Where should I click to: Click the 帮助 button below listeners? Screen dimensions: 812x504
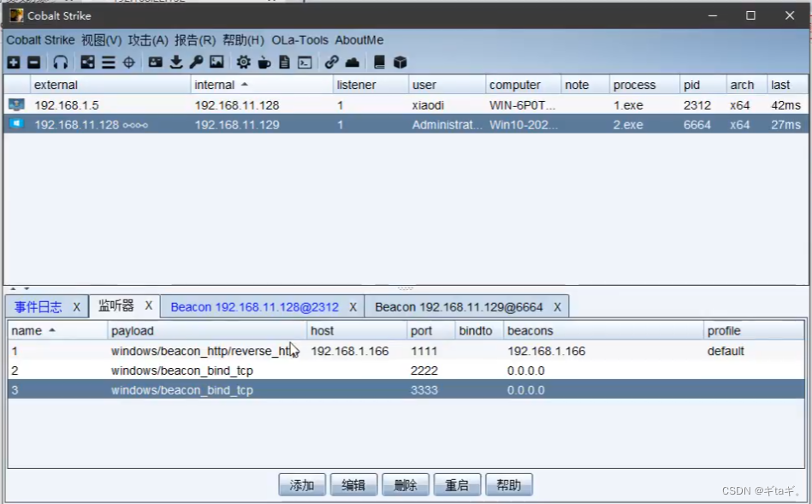509,485
